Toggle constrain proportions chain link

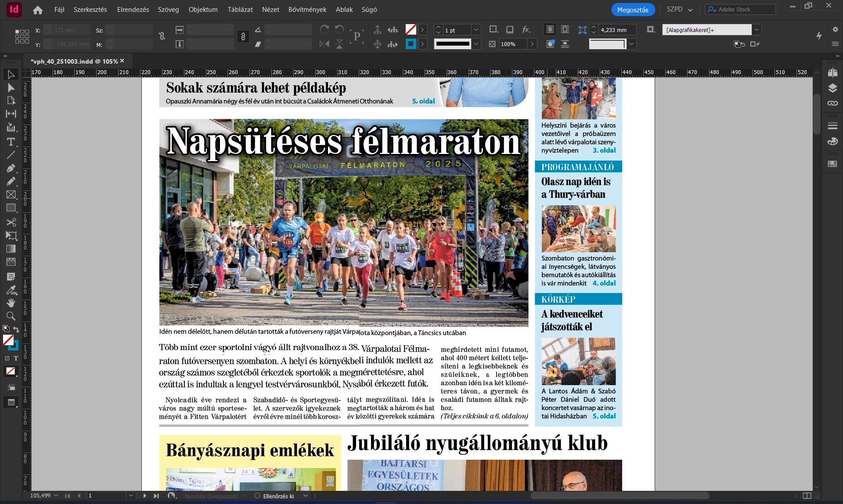coord(243,37)
